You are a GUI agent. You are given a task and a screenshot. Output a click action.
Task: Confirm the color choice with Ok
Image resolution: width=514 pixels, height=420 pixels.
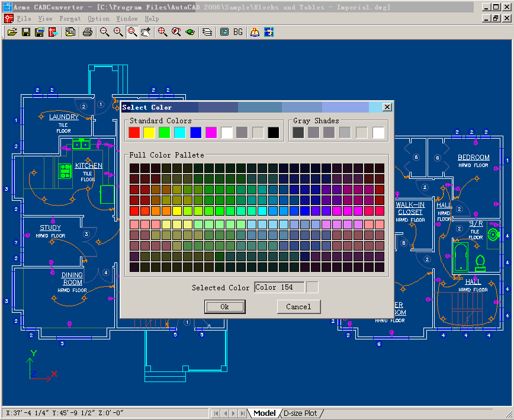[x=225, y=307]
